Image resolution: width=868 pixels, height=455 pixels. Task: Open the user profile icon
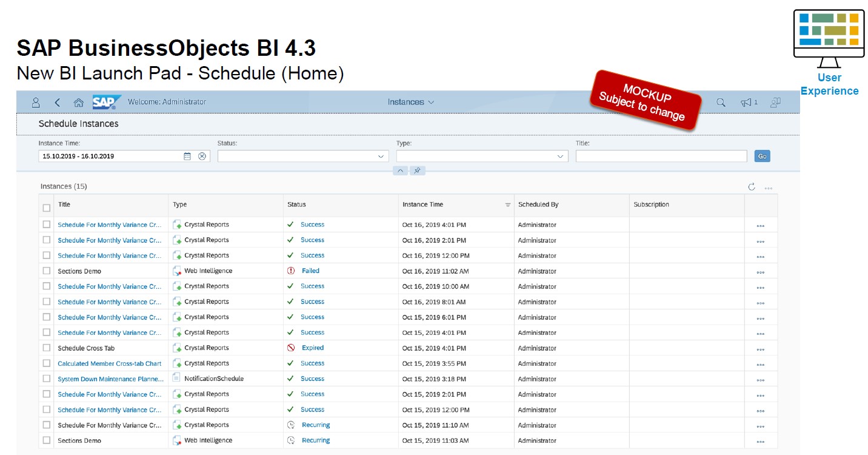coord(36,103)
